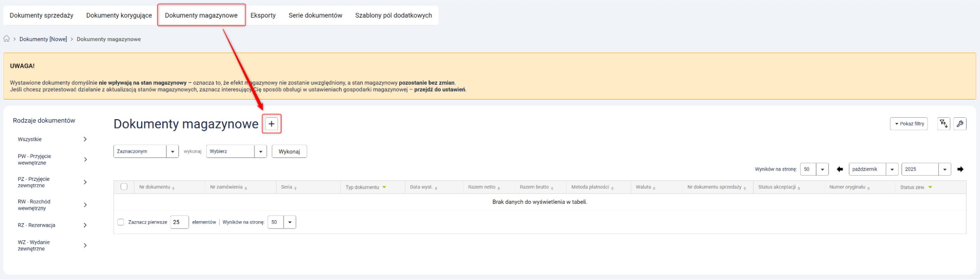Click the Wykonaj button
980x280 pixels.
[x=289, y=152]
